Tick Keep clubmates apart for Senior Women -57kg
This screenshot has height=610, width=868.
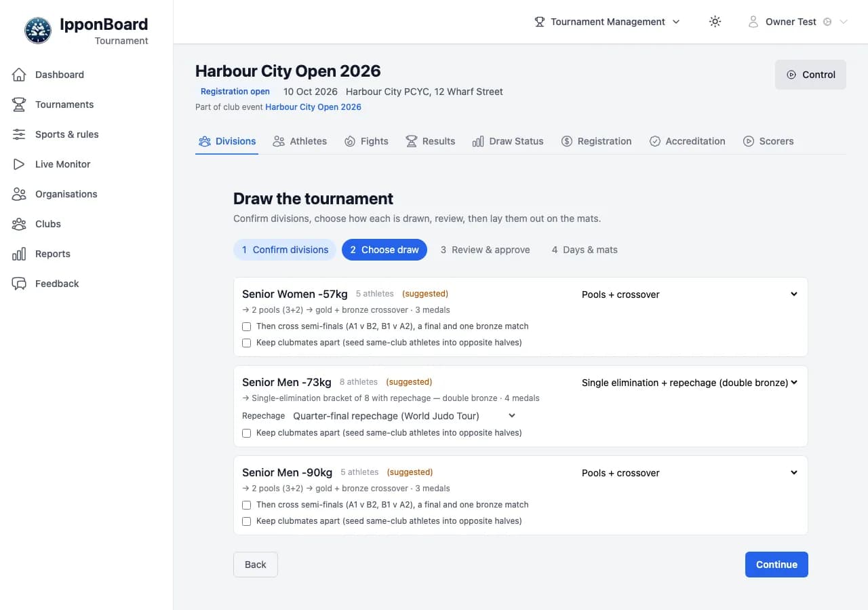point(246,343)
